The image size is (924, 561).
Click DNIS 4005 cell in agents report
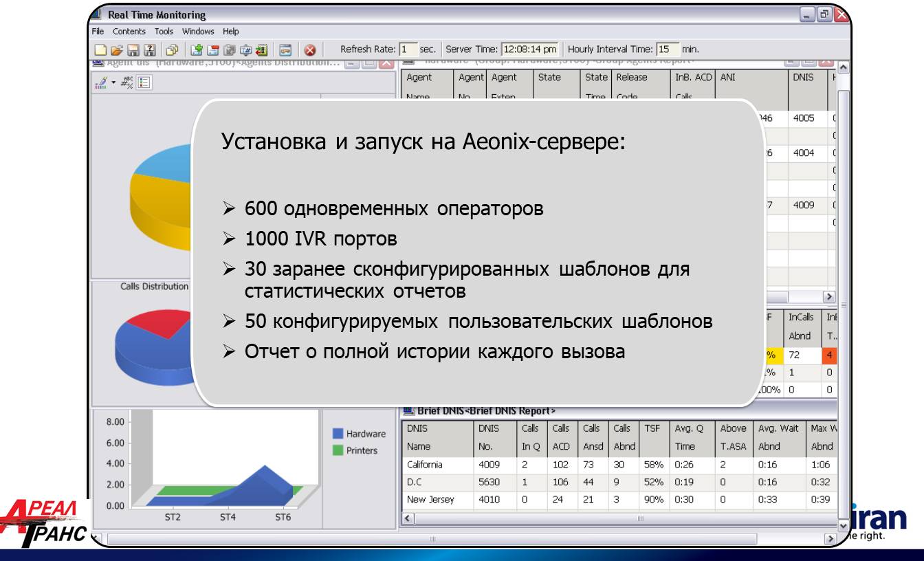(806, 118)
